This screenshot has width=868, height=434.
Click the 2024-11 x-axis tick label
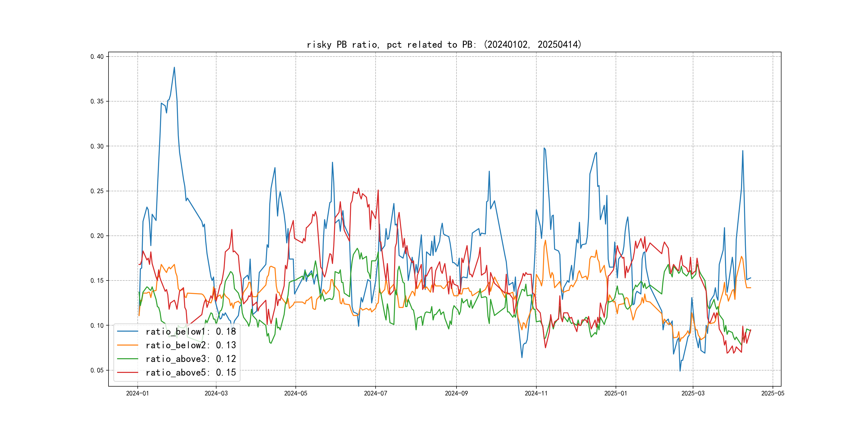coord(536,393)
